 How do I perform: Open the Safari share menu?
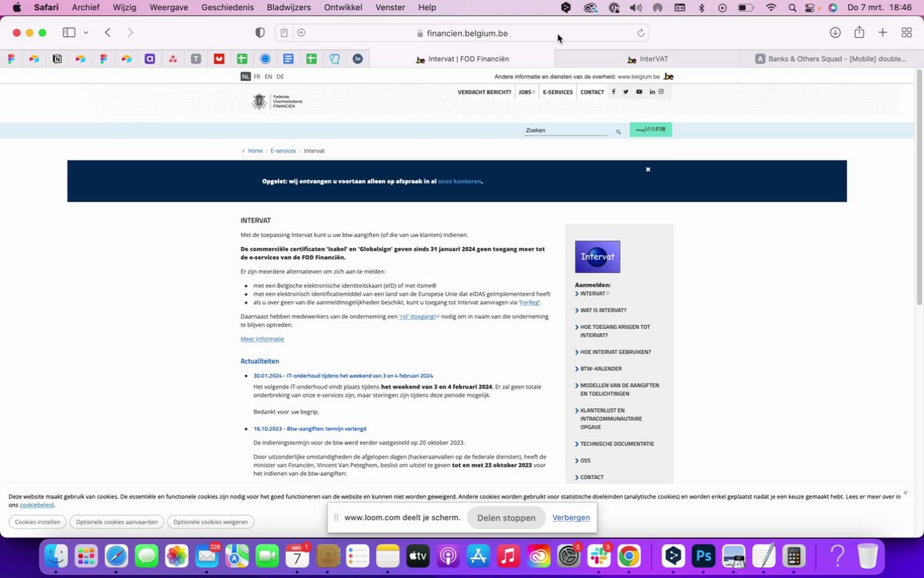859,33
